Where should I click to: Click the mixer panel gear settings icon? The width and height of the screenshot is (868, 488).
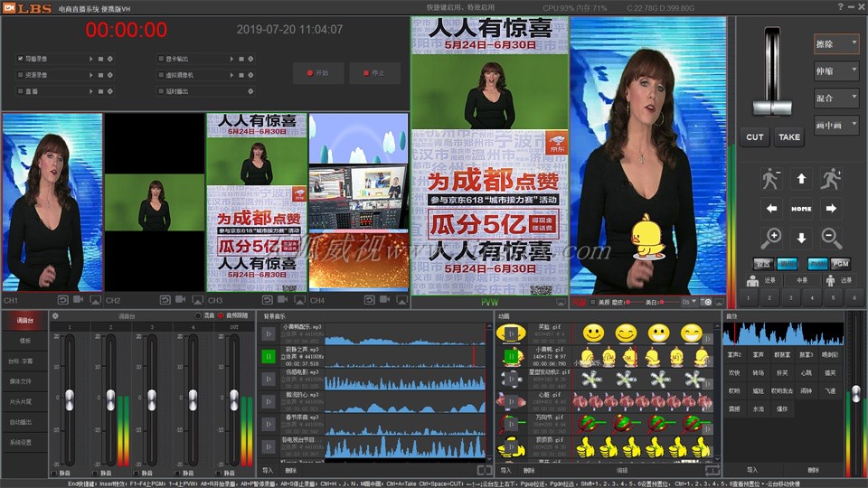click(x=55, y=316)
